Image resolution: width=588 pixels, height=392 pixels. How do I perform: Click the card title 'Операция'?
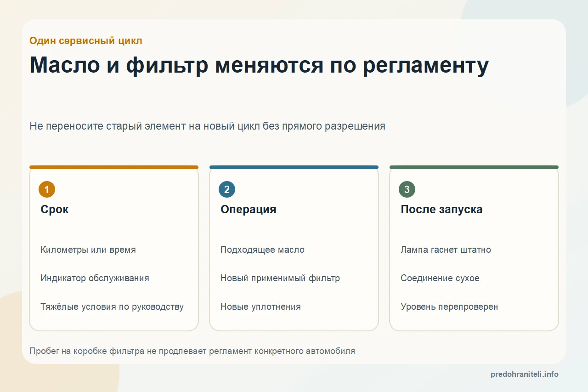tap(249, 210)
